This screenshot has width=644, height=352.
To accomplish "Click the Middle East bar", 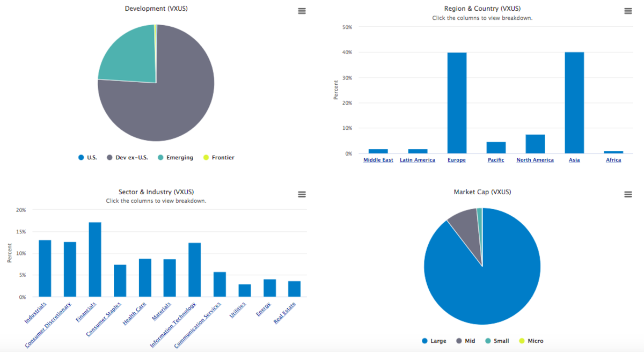I will [378, 151].
